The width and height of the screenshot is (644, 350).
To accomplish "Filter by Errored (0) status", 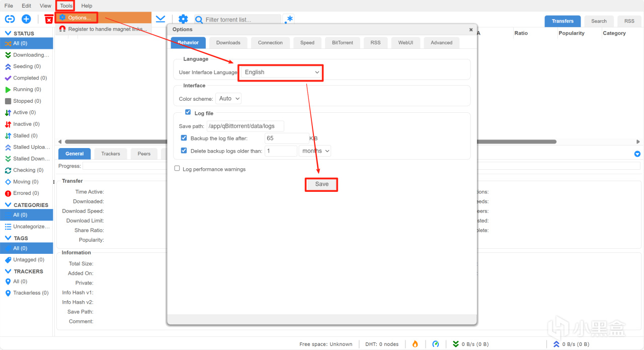I will (26, 193).
